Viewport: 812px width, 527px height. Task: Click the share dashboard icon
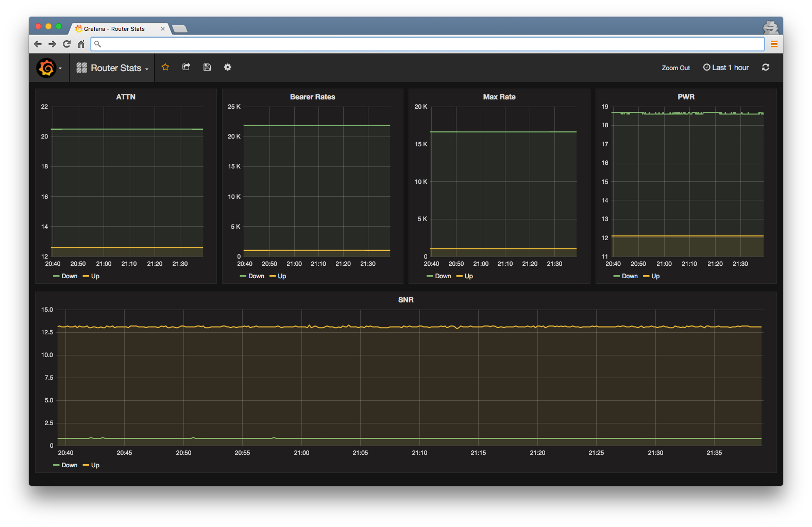187,67
